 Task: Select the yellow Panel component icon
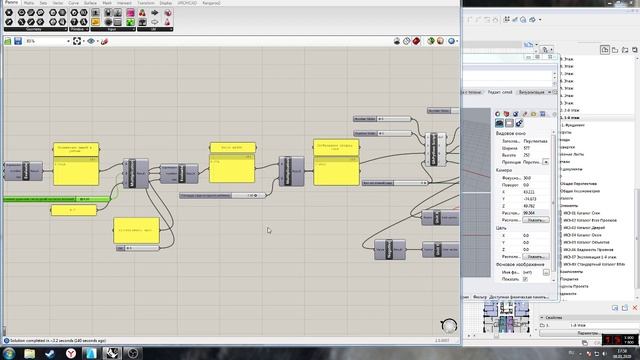point(95,22)
